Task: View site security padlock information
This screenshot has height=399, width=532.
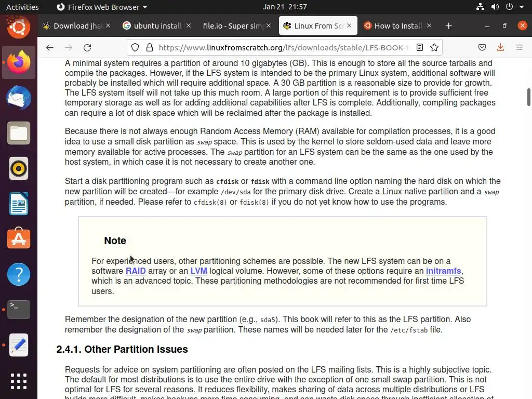Action: [x=149, y=47]
